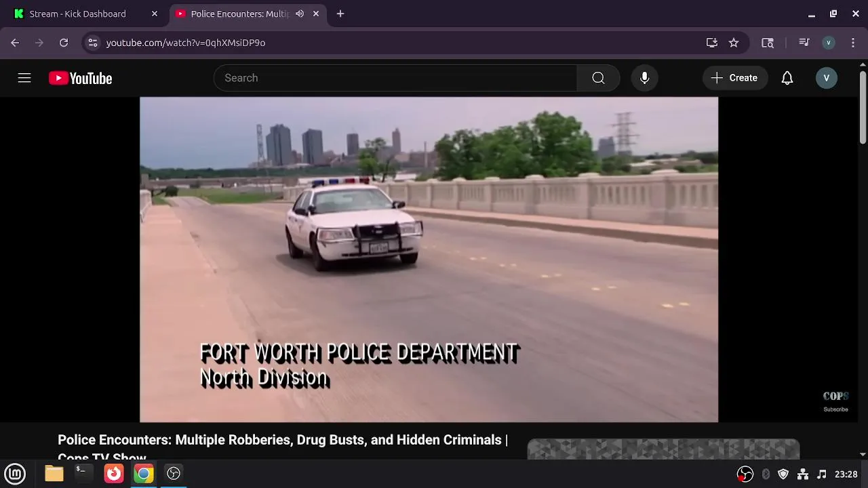Open the Linux Mint start menu

coord(15,474)
